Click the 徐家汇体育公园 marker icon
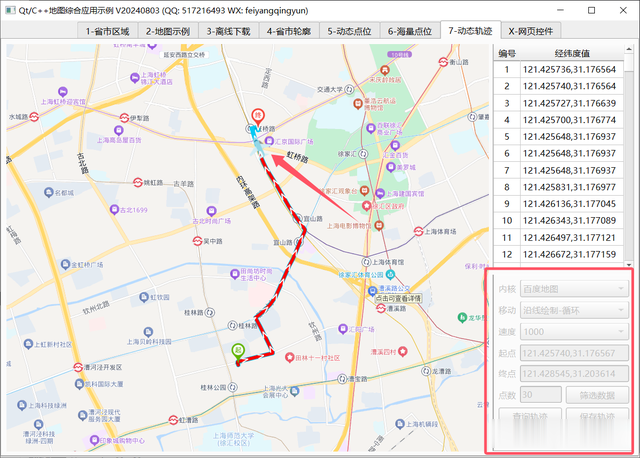Screen dimensions: 640x458 click(390, 274)
